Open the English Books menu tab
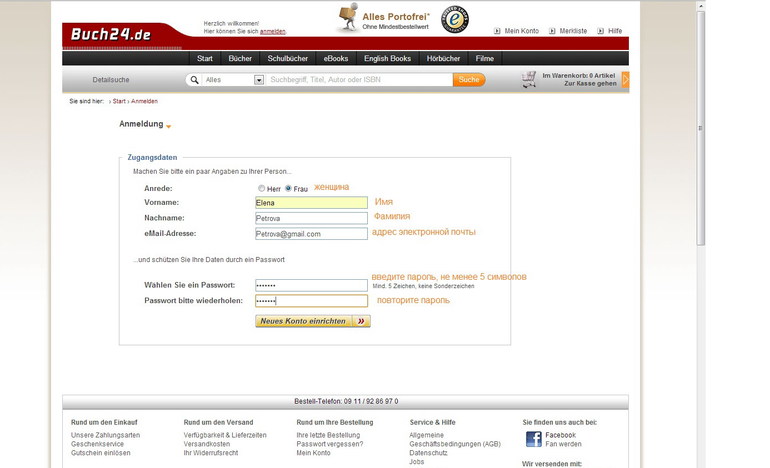 click(x=387, y=58)
